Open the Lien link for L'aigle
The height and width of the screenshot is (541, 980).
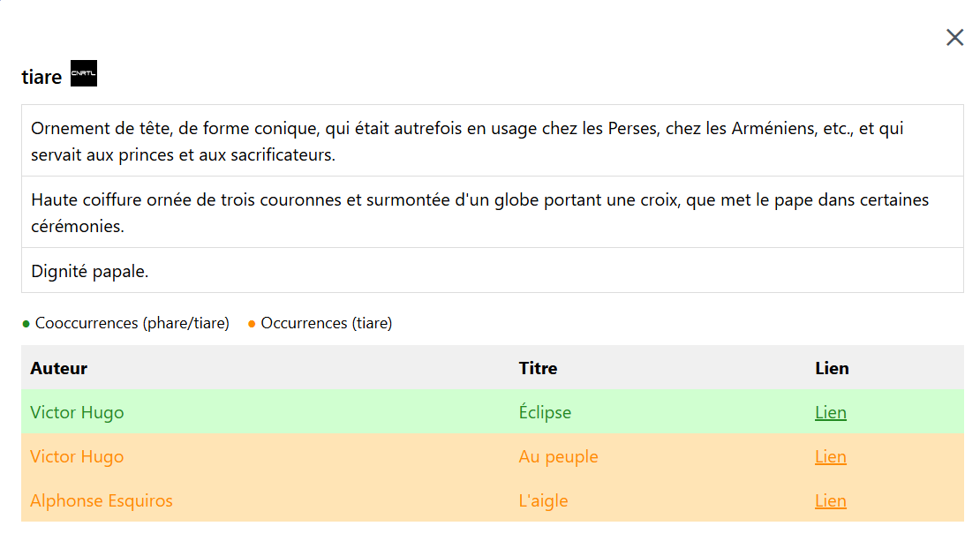[831, 500]
